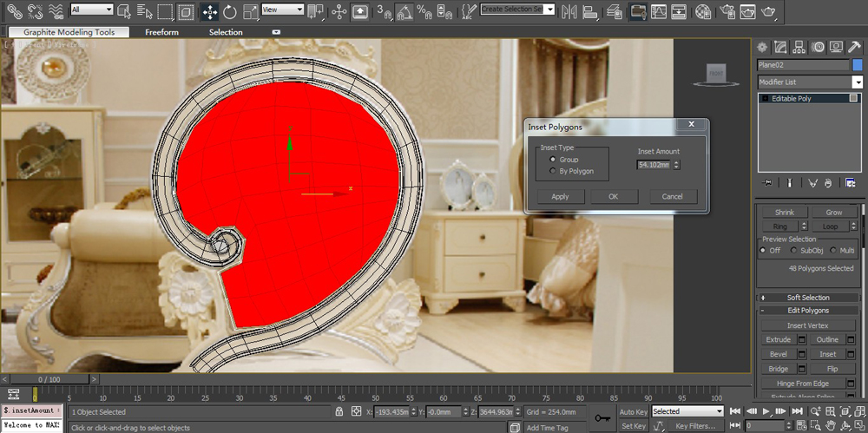Open the Layer Manager
This screenshot has height=433, width=868.
point(613,10)
